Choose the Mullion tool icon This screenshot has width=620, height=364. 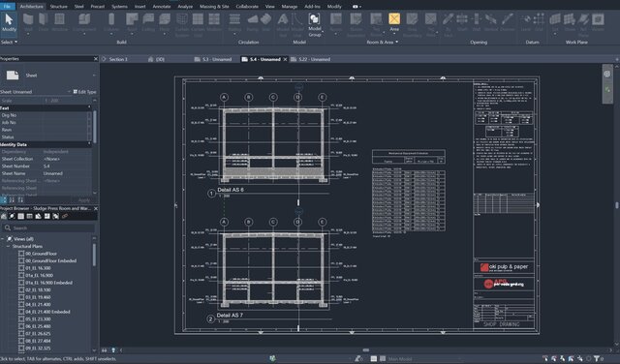click(214, 22)
